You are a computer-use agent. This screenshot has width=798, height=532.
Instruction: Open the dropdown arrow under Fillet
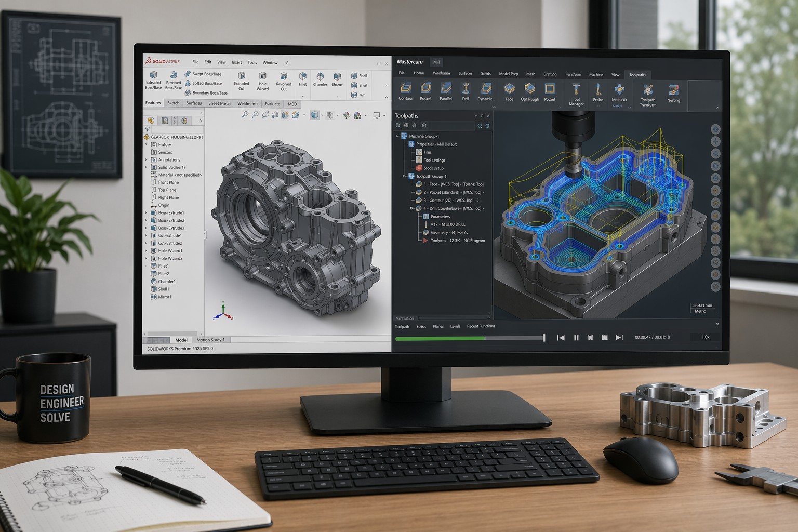coord(303,96)
